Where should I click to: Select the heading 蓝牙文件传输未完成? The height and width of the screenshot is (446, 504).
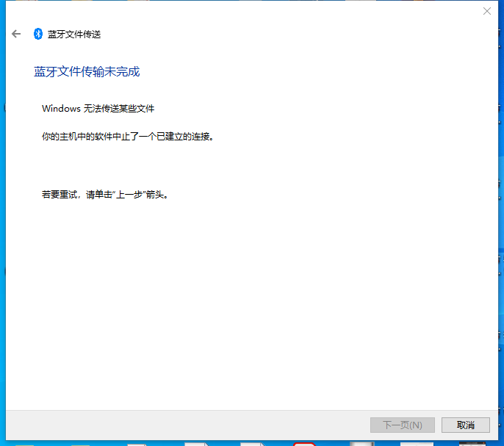coord(87,72)
